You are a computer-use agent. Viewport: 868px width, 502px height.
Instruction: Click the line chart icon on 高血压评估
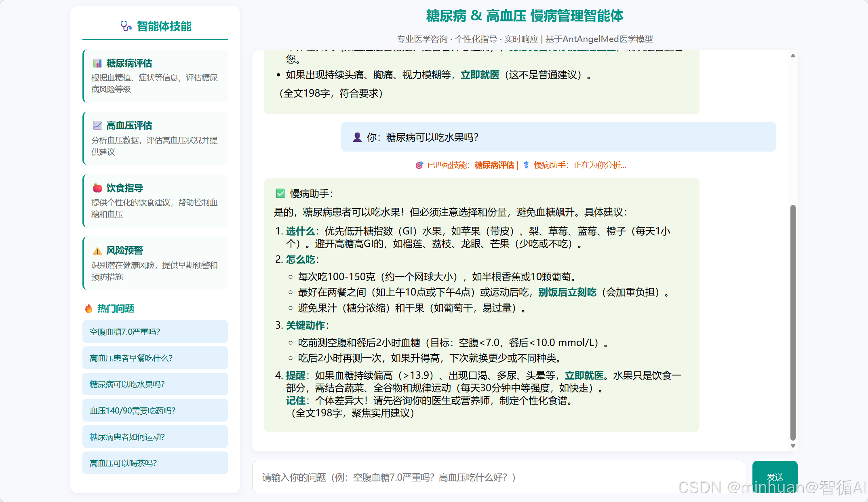pyautogui.click(x=97, y=125)
